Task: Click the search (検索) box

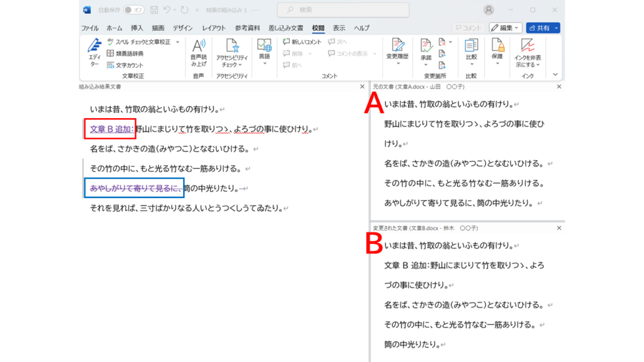Action: 343,10
